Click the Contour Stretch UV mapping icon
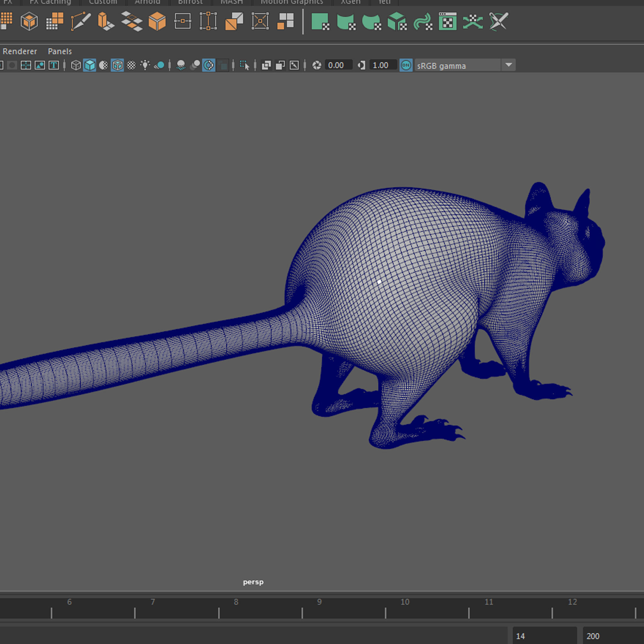This screenshot has height=644, width=644. point(423,21)
